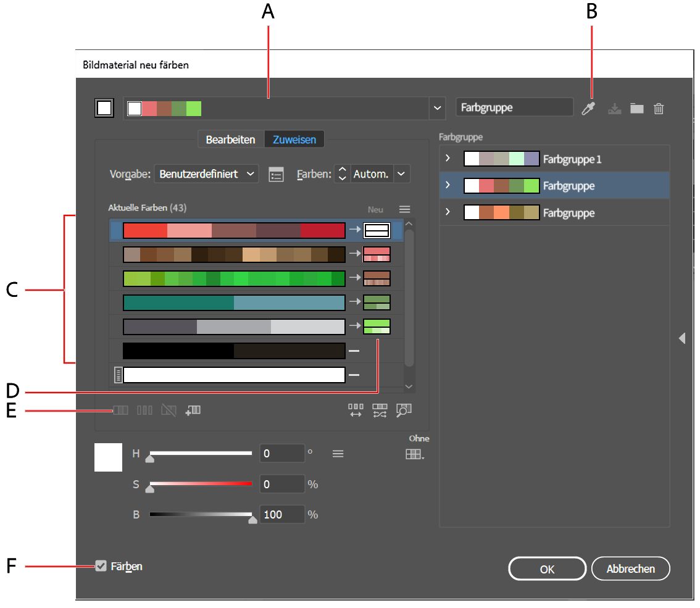
Task: Click the collapse color group panel arrow on right edge
Action: click(x=681, y=338)
